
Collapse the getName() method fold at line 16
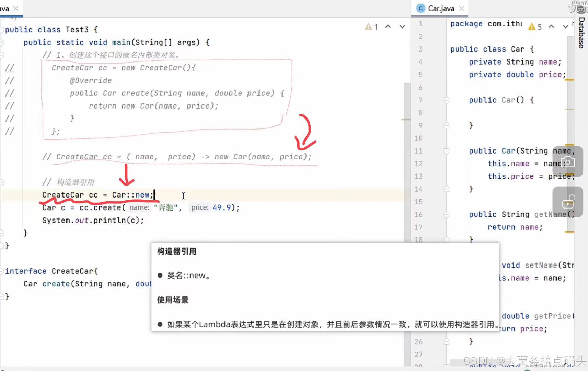click(446, 215)
